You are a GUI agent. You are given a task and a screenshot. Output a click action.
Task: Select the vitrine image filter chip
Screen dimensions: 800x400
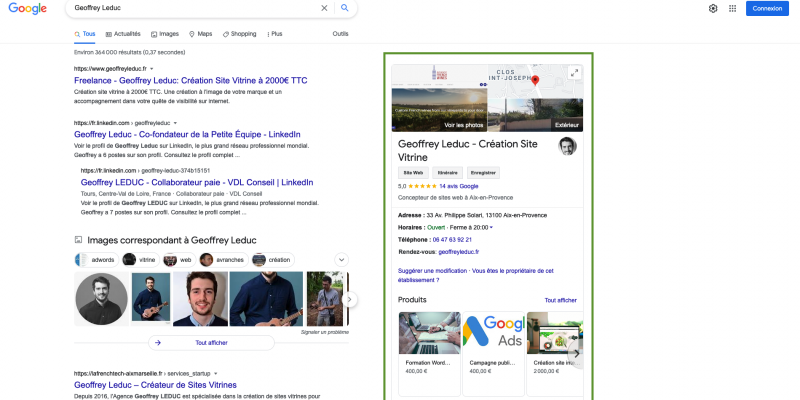141,260
